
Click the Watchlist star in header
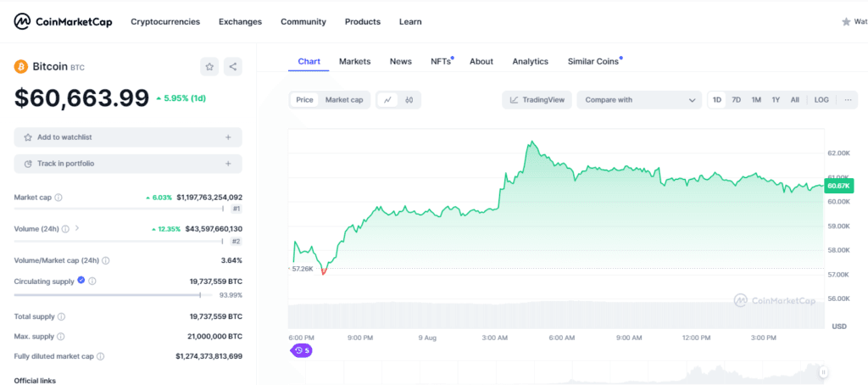[x=846, y=21]
